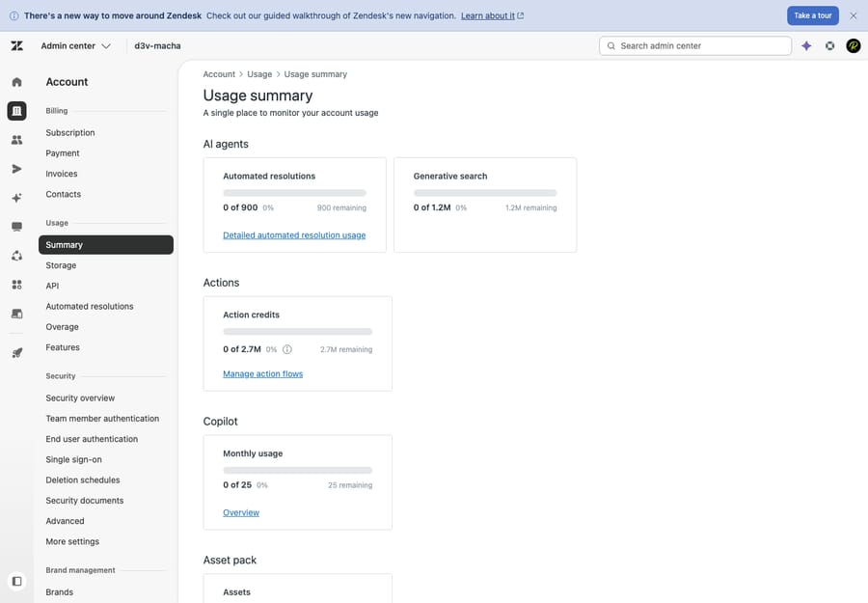Select the Account building icon in rail
Image resolution: width=868 pixels, height=603 pixels.
point(16,111)
